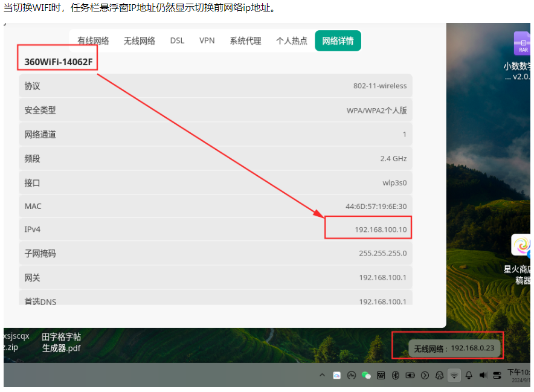
Task: Click the wlp3s0 interface value
Action: click(x=394, y=183)
